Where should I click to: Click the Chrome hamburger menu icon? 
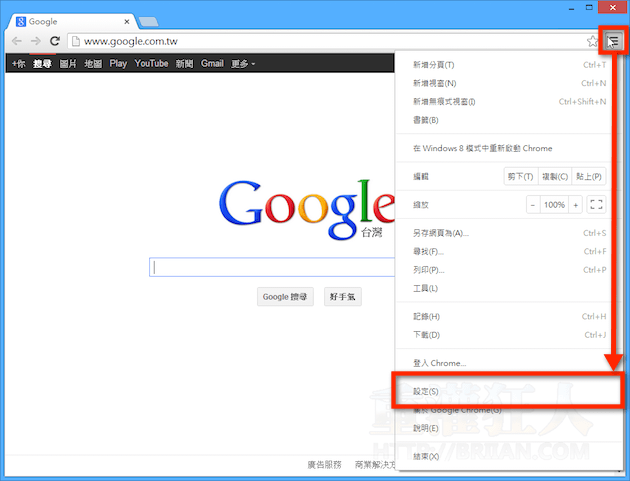614,41
